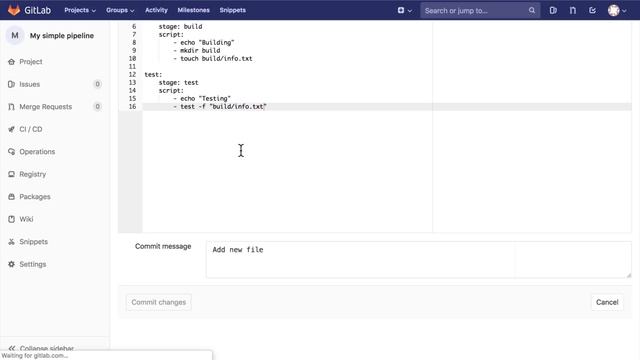Viewport: 640px width, 360px height.
Task: Click the CI / CD rocket icon
Action: [11, 129]
